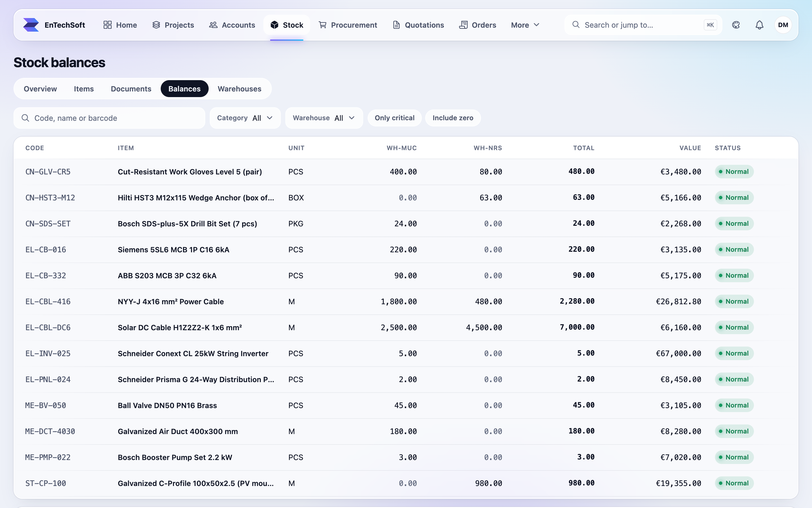
Task: Click Siemens 5SL6 MCB 1P C16 6kA
Action: (173, 250)
